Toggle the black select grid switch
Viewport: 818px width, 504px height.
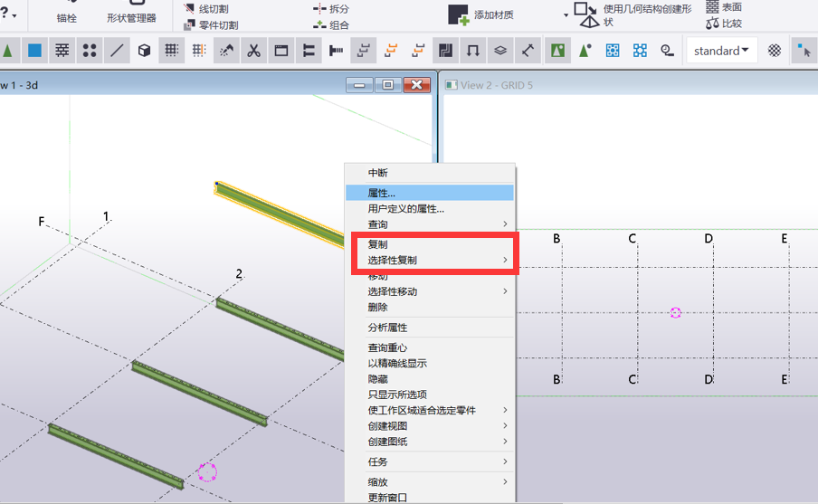click(172, 51)
